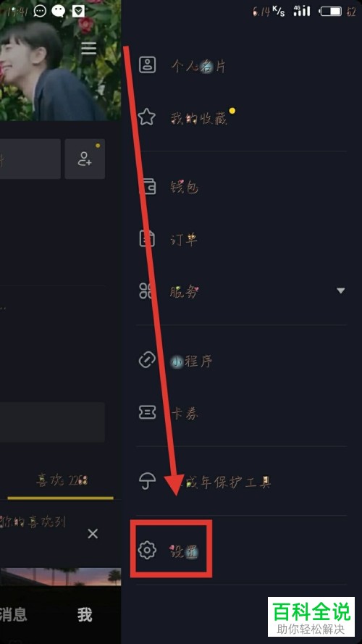Tap the umbrella minor protection icon
The height and width of the screenshot is (644, 362).
147,481
